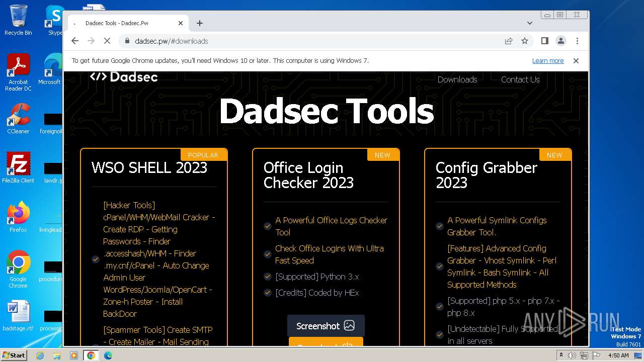Image resolution: width=644 pixels, height=362 pixels.
Task: Open Microsoft Edge from taskbar
Action: [108, 355]
